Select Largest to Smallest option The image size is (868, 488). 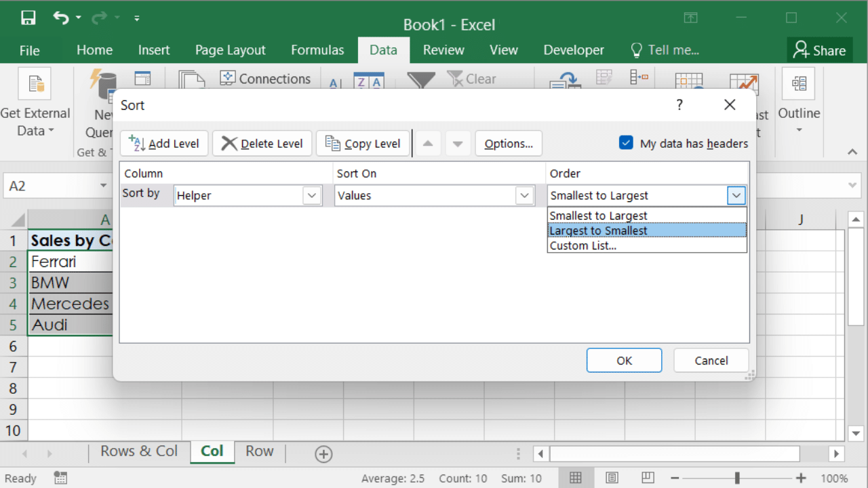click(646, 230)
